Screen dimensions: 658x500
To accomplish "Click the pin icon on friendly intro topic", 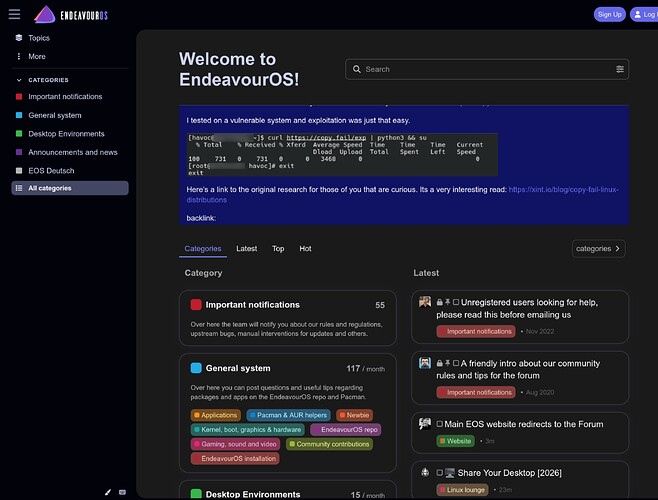I will tap(447, 363).
